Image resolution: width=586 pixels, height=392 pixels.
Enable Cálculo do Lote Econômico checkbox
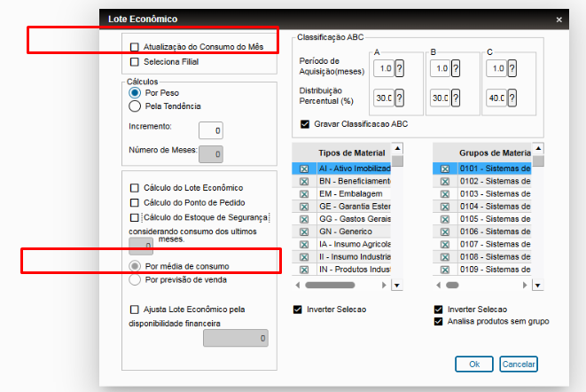(134, 188)
